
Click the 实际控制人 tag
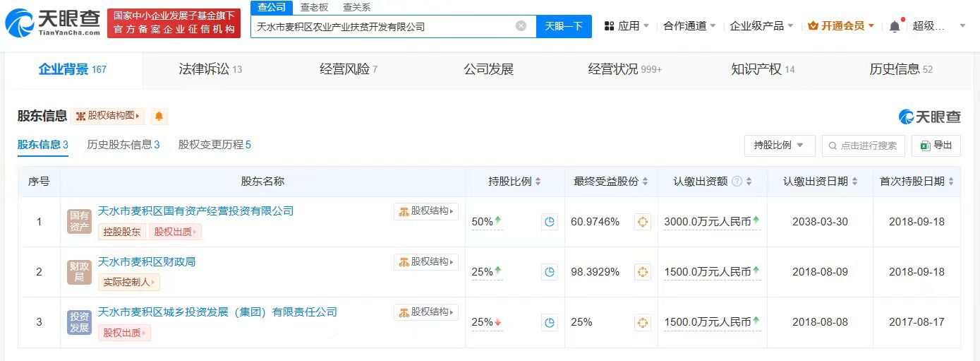coord(128,283)
